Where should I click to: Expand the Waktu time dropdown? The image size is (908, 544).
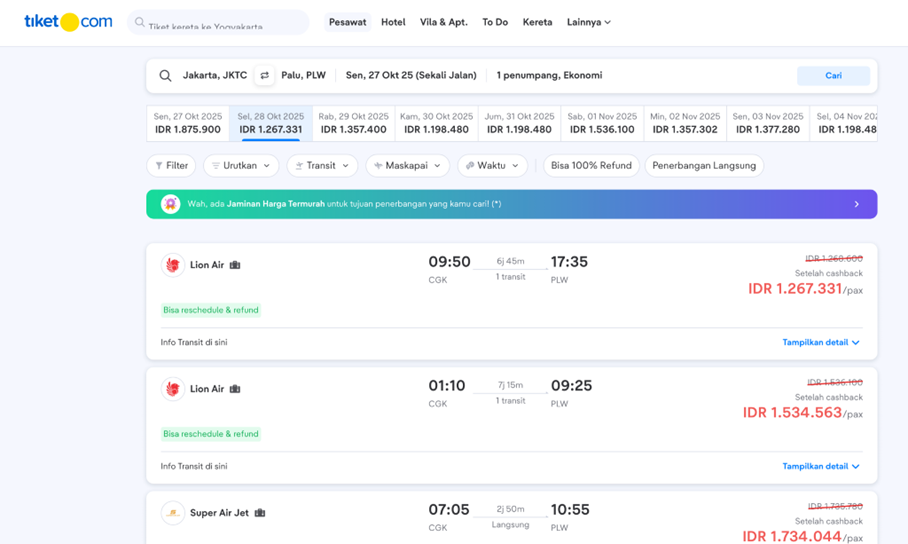(492, 166)
